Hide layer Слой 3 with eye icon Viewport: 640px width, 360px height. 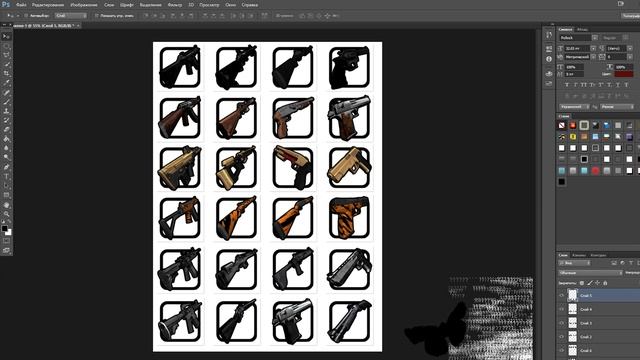[562, 323]
